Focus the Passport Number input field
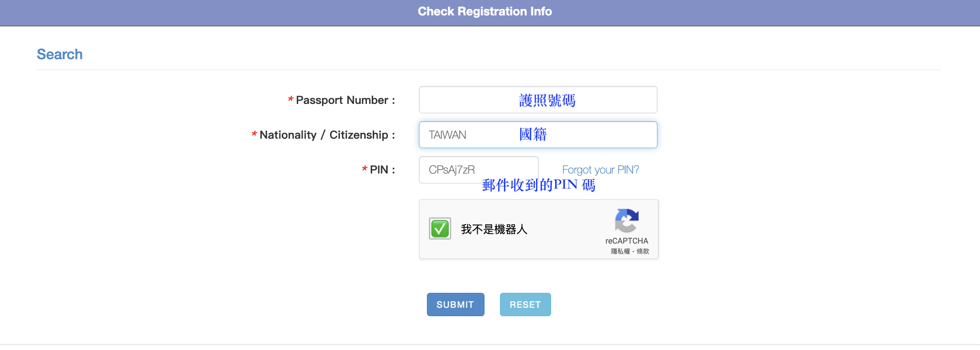 (538, 100)
